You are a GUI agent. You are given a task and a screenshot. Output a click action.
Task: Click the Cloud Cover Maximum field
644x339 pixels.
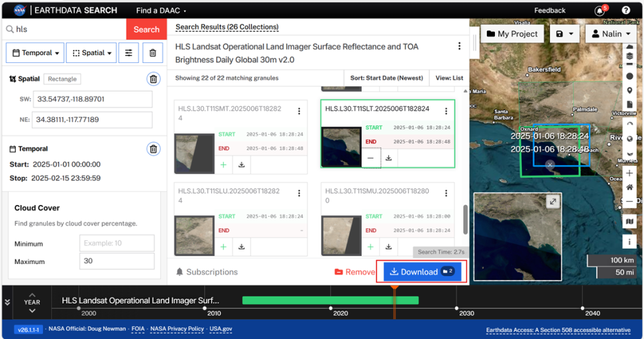(x=117, y=261)
